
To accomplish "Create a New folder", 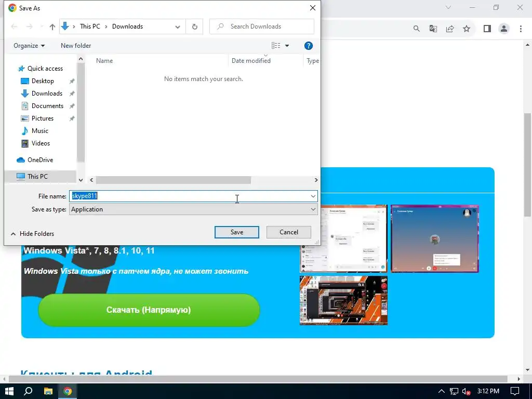I will pos(76,46).
